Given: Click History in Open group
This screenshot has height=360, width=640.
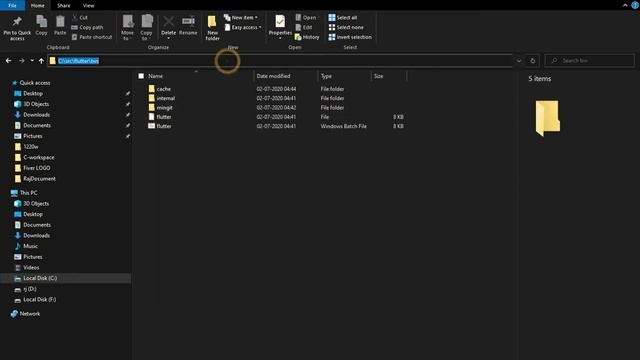Looking at the screenshot, I should click(307, 37).
